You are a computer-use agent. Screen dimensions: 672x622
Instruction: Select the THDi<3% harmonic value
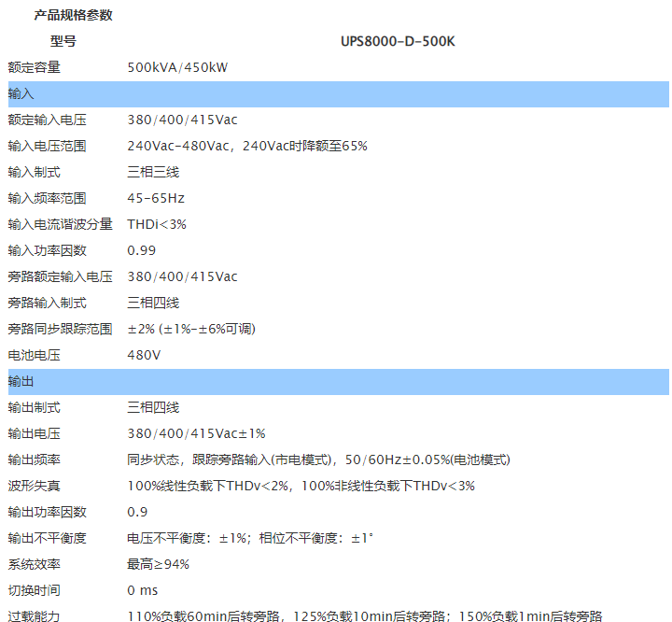tap(157, 224)
